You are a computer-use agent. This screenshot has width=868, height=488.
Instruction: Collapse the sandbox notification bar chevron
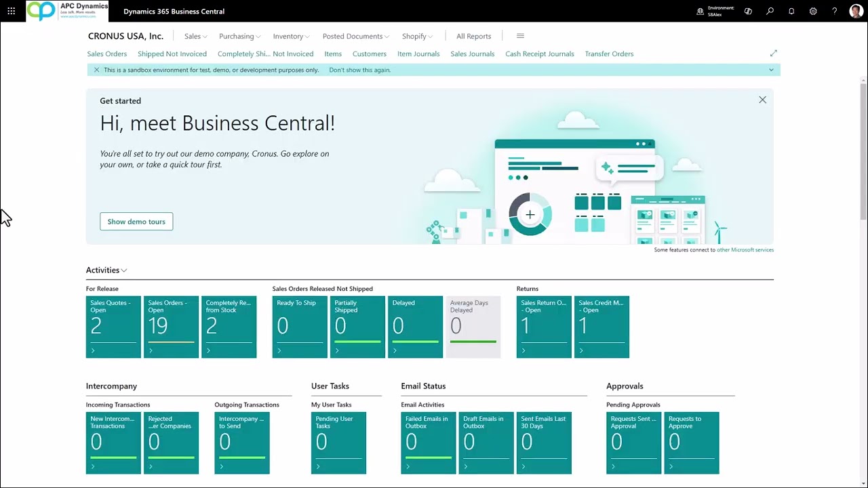tap(771, 70)
